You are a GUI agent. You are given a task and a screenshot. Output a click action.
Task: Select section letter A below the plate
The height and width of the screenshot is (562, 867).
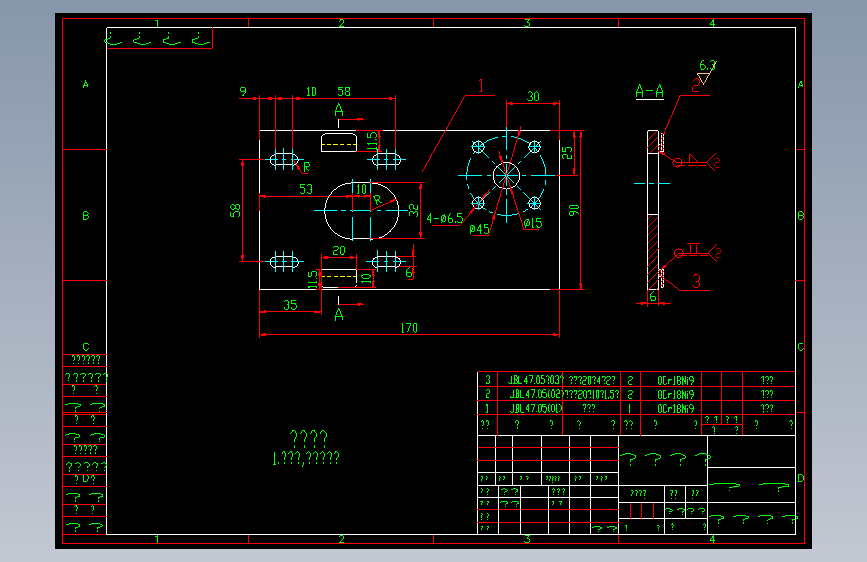pyautogui.click(x=339, y=315)
